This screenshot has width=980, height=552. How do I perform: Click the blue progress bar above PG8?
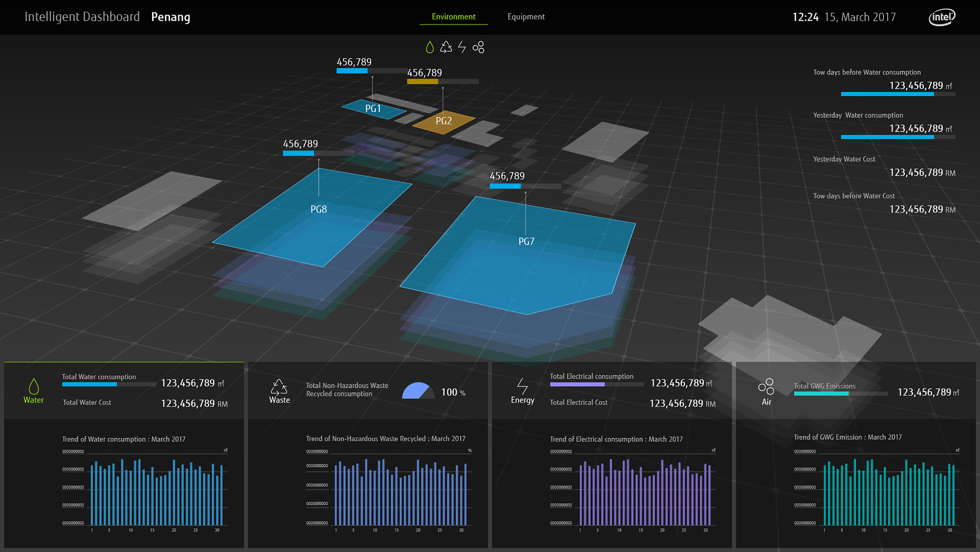pos(319,153)
